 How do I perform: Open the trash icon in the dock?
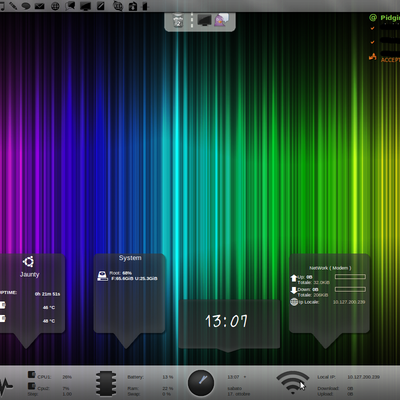pyautogui.click(x=178, y=20)
